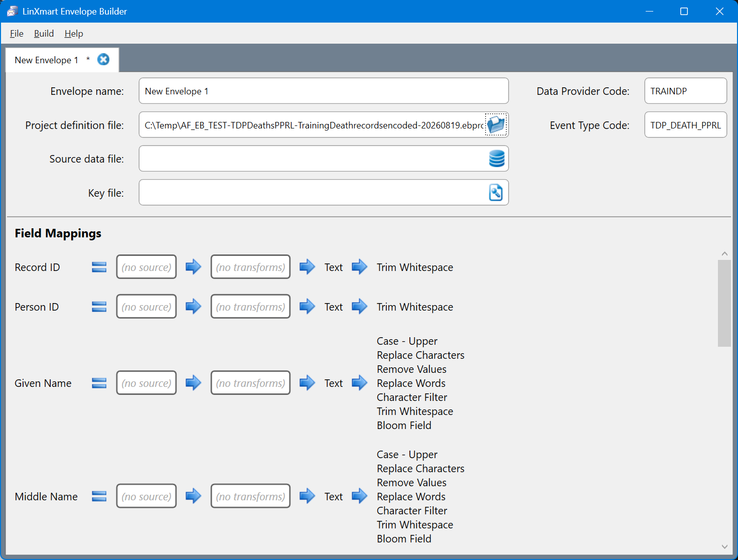Click arrow after Person ID transforms box

coord(308,307)
